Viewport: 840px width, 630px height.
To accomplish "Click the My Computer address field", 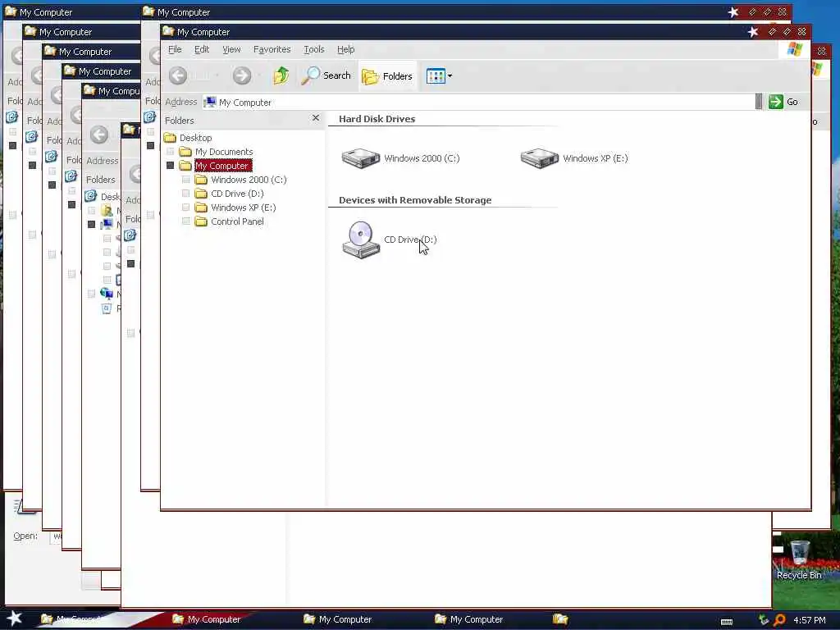I will pos(479,102).
